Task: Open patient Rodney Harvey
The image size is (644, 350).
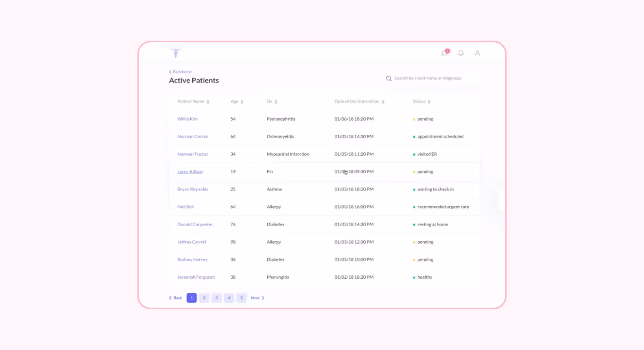Action: coord(192,259)
